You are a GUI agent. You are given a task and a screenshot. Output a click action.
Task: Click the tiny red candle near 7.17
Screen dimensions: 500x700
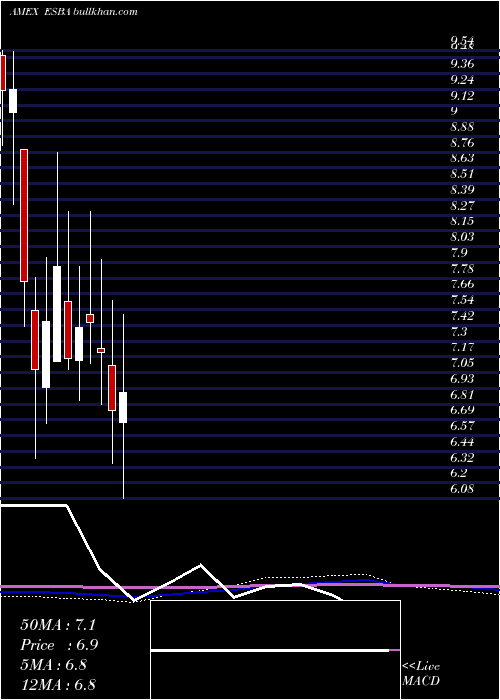(101, 350)
